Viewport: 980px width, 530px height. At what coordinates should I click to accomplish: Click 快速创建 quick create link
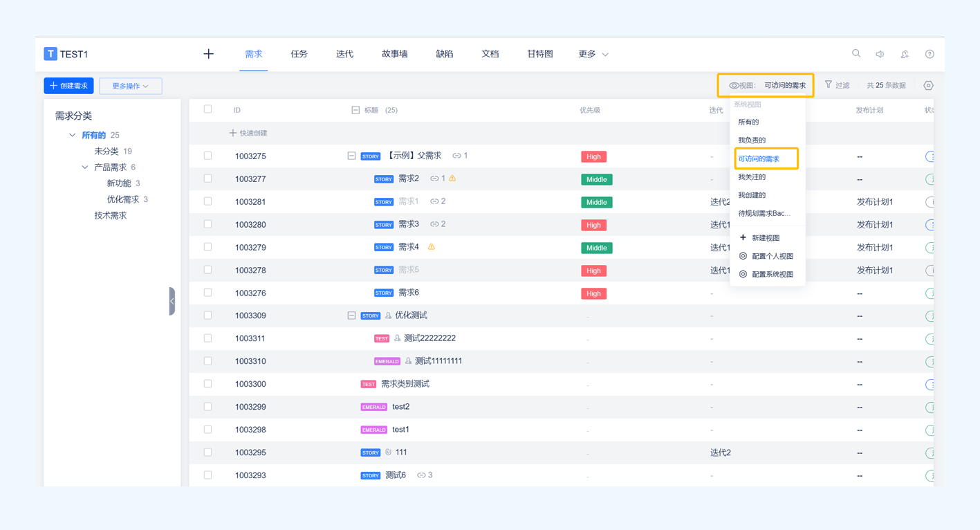pyautogui.click(x=248, y=133)
